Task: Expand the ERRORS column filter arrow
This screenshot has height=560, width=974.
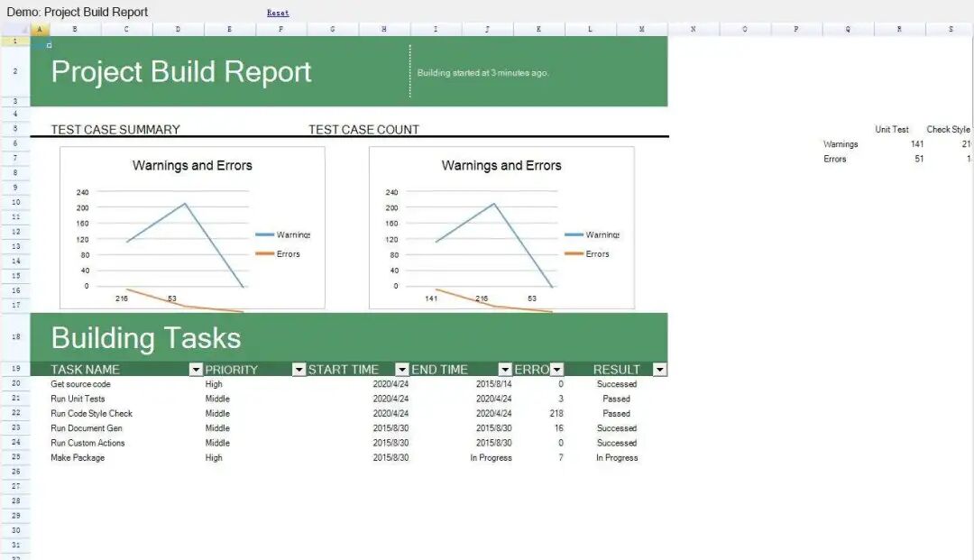Action: (556, 370)
